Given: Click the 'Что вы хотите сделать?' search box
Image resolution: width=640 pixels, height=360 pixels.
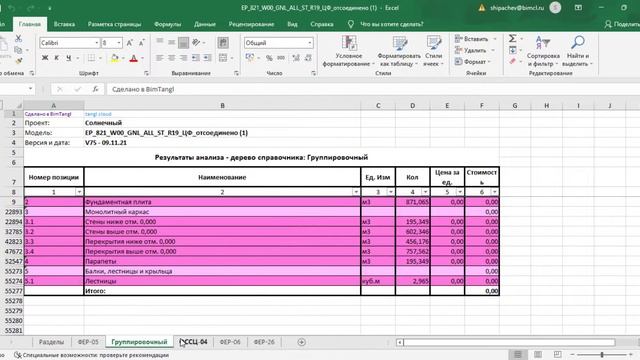Looking at the screenshot, I should click(x=391, y=24).
